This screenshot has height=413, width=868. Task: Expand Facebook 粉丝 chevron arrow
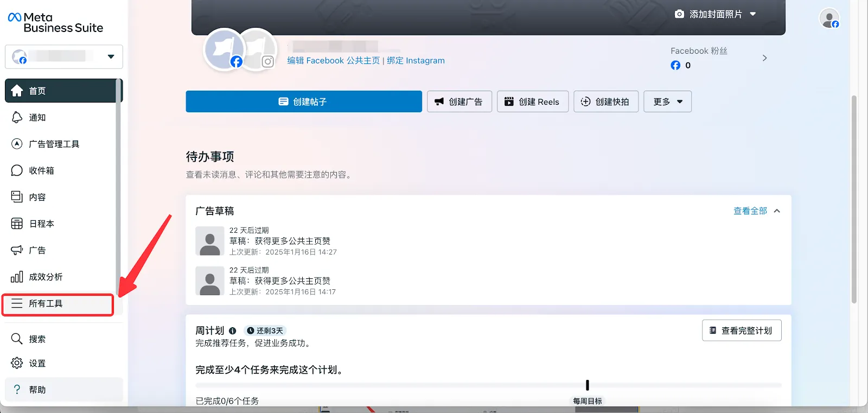click(x=764, y=58)
